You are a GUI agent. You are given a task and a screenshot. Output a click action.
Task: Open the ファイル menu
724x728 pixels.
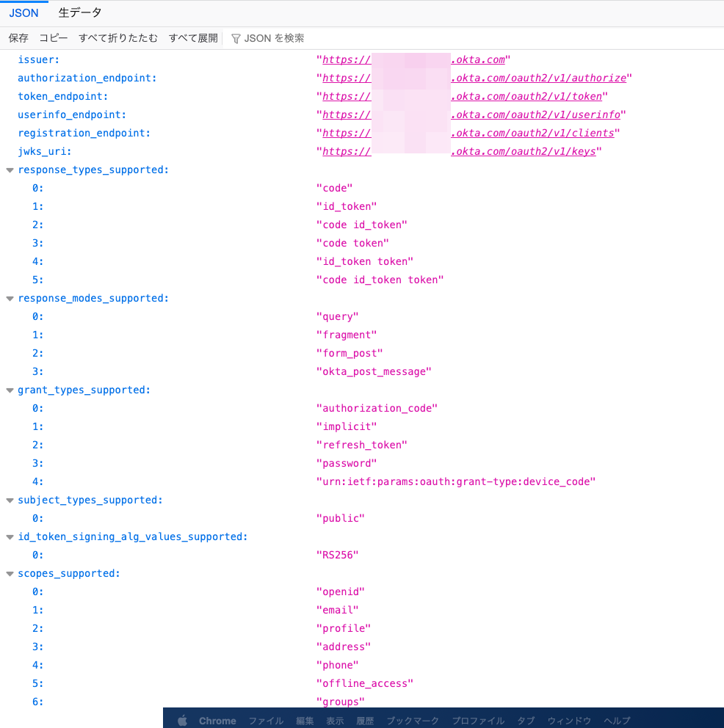pos(266,721)
